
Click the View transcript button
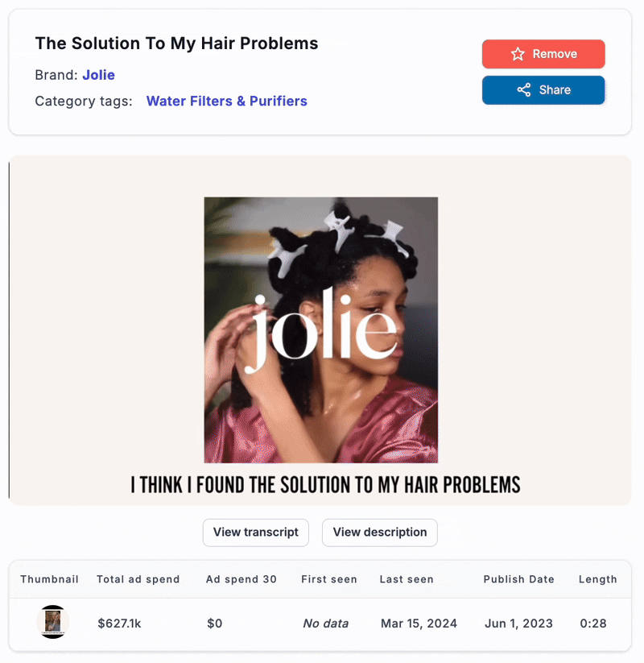256,532
